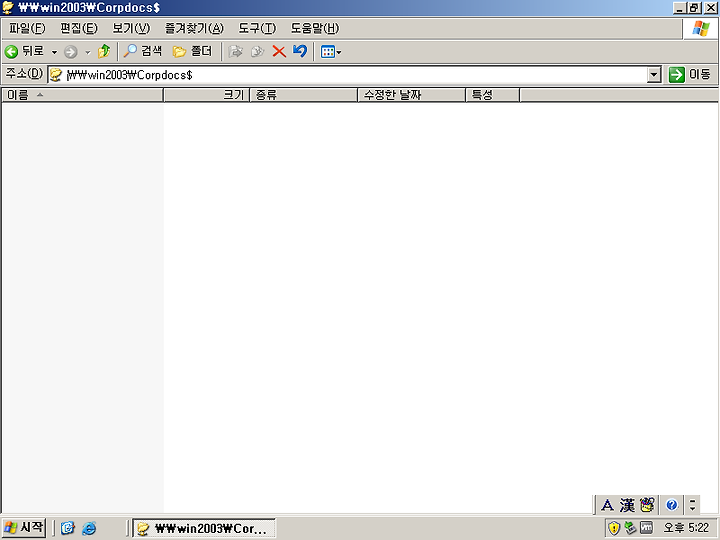Image resolution: width=720 pixels, height=540 pixels.
Task: Click the greyed Forward navigation arrow
Action: (x=70, y=52)
